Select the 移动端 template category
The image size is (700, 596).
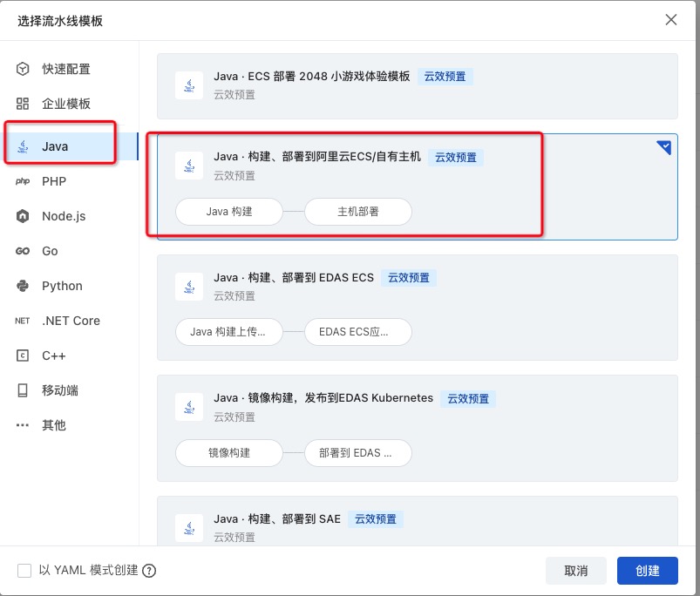(70, 390)
